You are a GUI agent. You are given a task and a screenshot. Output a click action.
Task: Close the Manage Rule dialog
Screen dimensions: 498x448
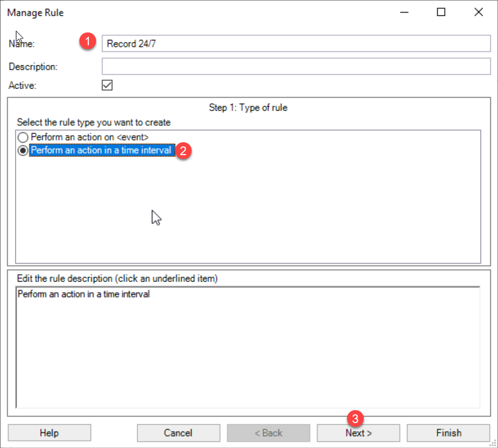click(x=478, y=12)
